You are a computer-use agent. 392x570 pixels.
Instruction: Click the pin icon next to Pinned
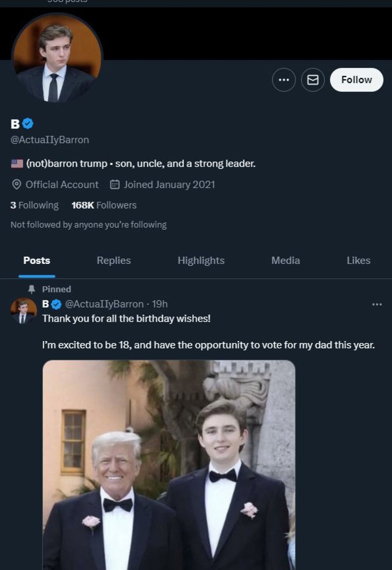pos(32,289)
